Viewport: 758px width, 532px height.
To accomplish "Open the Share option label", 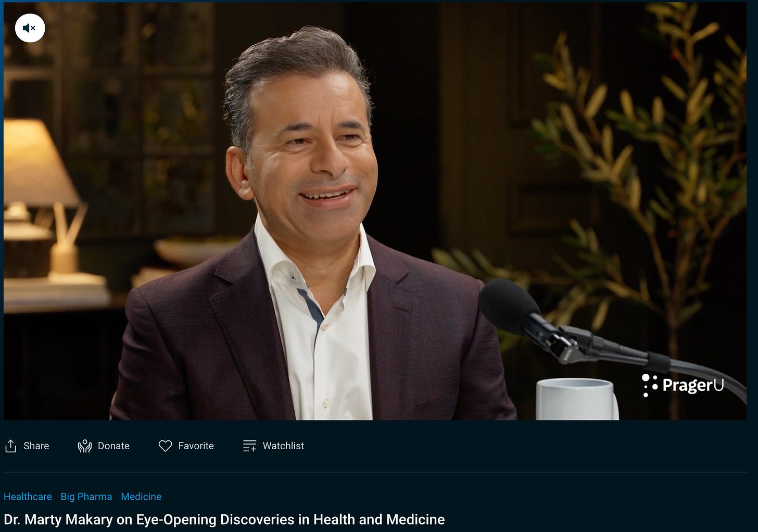I will tap(36, 446).
